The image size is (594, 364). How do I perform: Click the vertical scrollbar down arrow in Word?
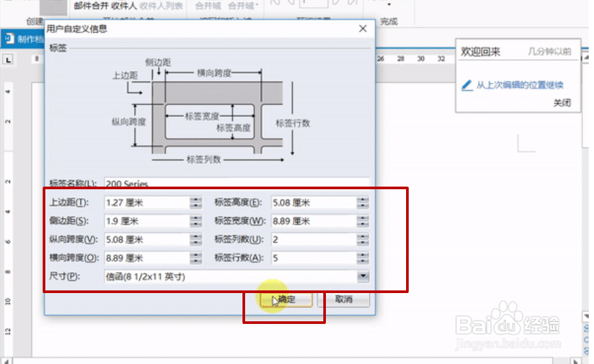coord(585,315)
